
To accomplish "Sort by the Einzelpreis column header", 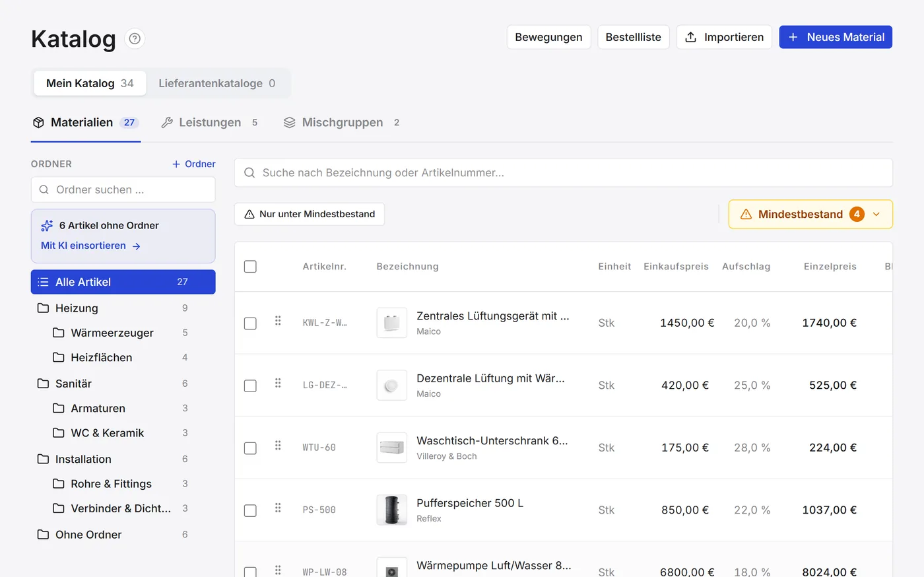I will [830, 267].
